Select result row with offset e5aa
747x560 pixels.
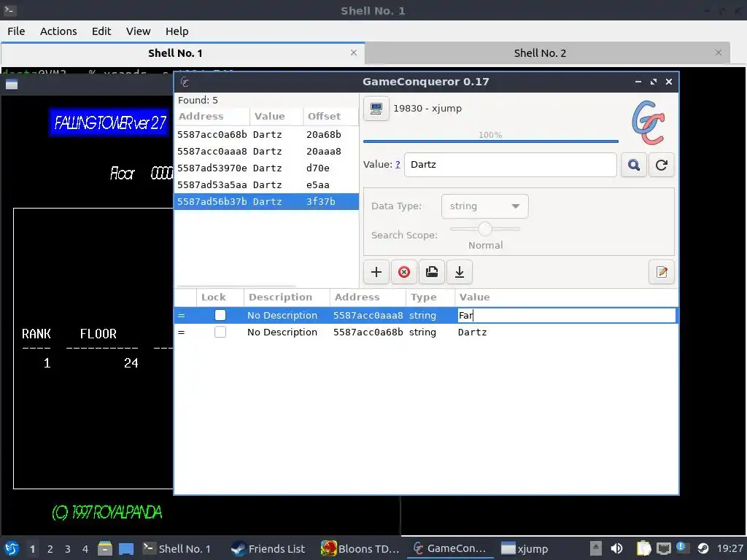266,184
